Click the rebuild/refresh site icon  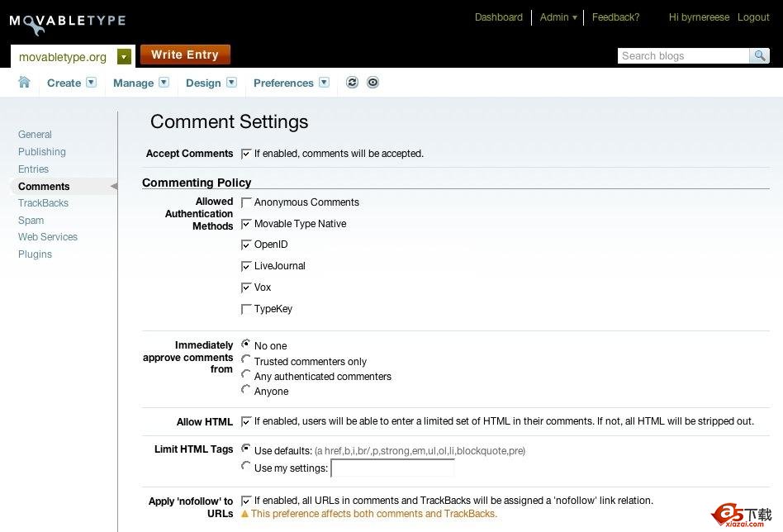click(x=353, y=83)
